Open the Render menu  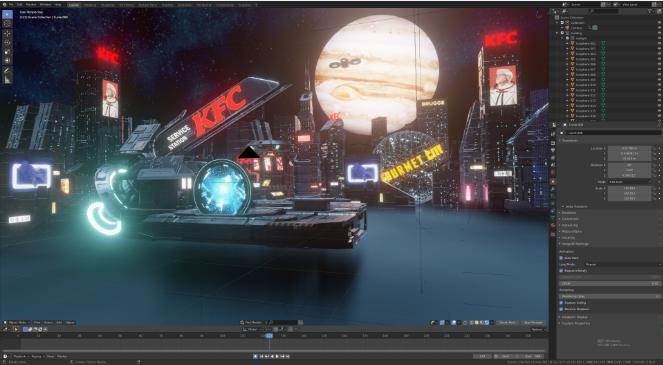[31, 4]
